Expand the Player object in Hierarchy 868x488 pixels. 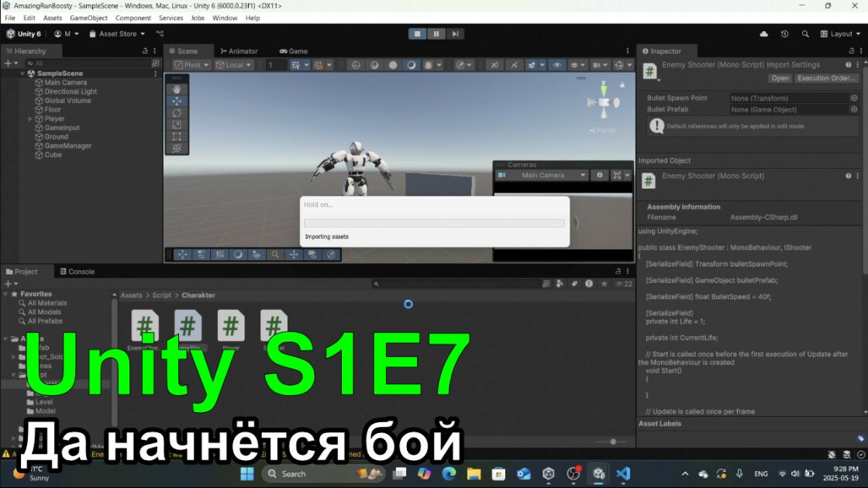(30, 119)
